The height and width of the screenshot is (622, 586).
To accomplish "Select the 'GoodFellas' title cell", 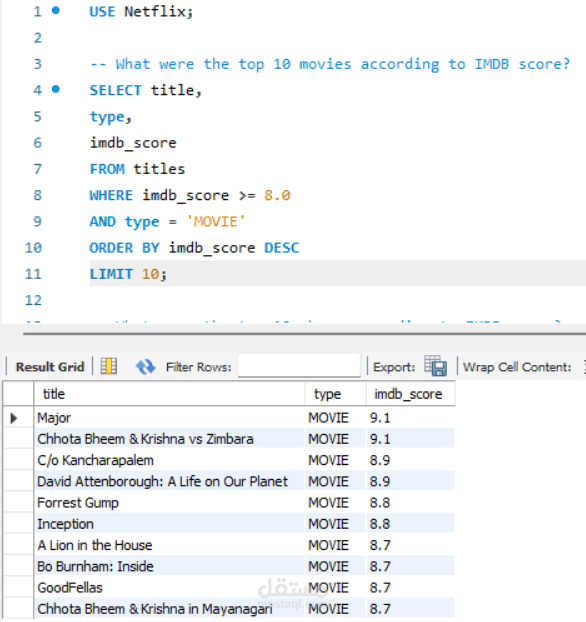I will coord(169,587).
